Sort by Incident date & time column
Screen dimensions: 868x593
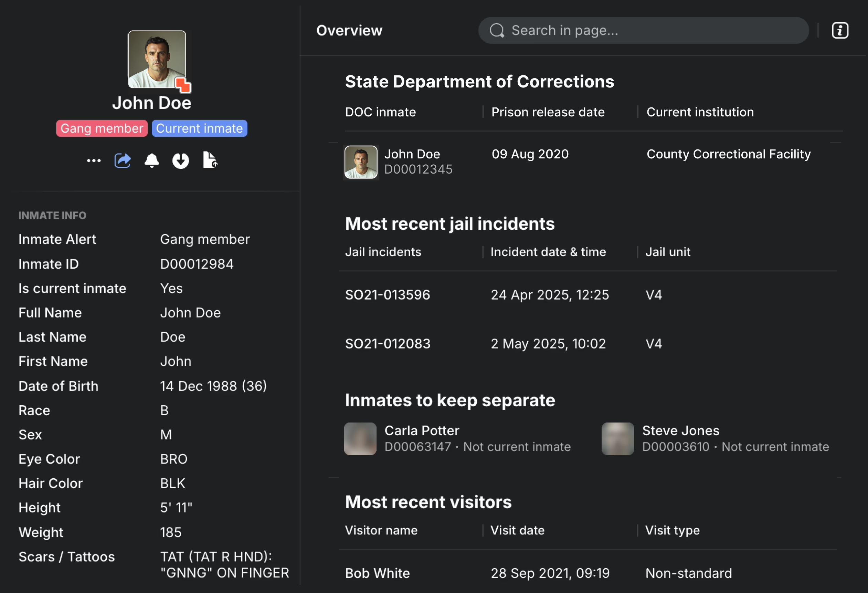548,252
